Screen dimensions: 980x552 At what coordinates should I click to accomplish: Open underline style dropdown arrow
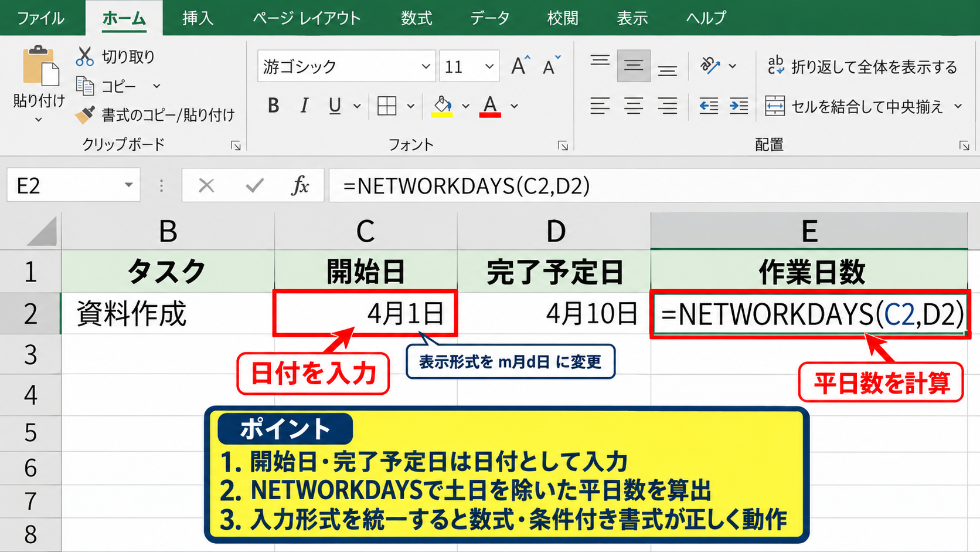pos(357,106)
